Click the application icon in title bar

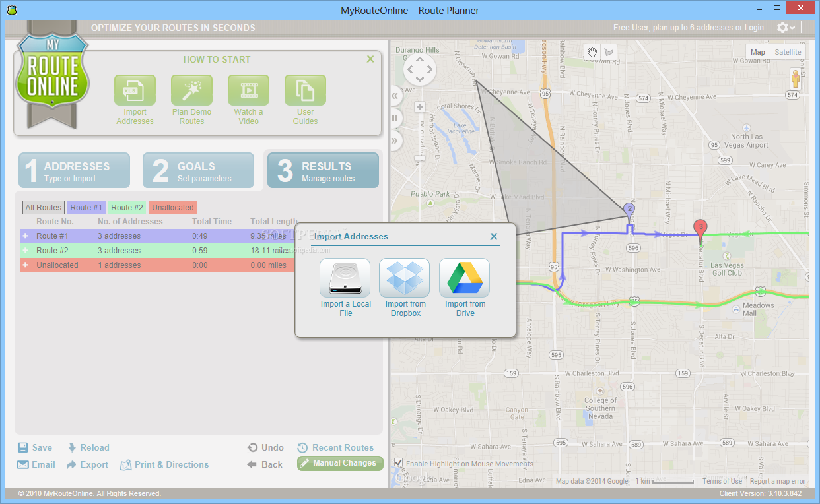(x=12, y=10)
